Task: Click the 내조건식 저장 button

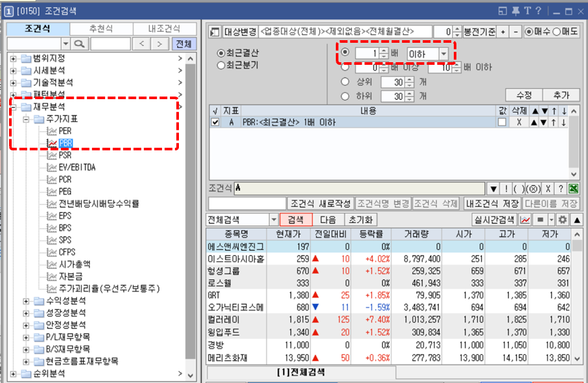Action: (492, 203)
